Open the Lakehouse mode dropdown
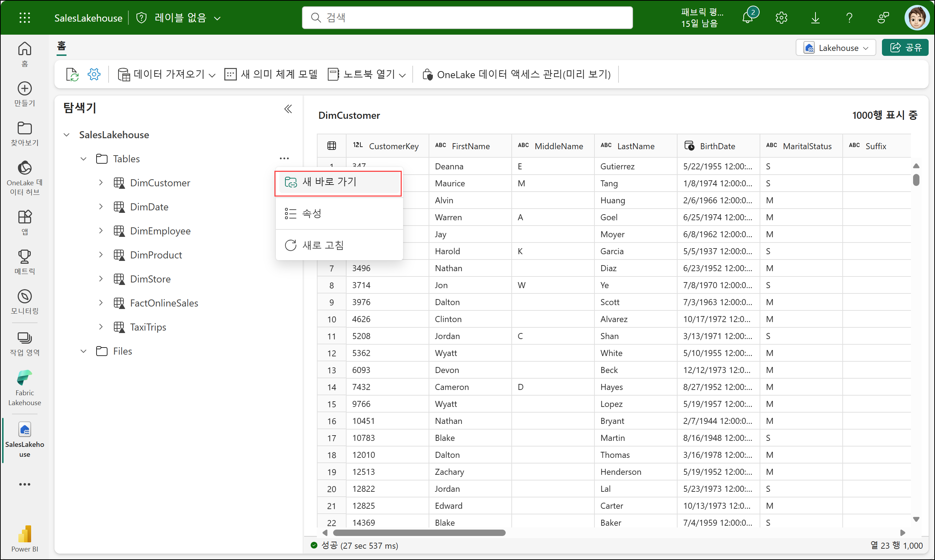Viewport: 935px width, 560px height. (835, 48)
